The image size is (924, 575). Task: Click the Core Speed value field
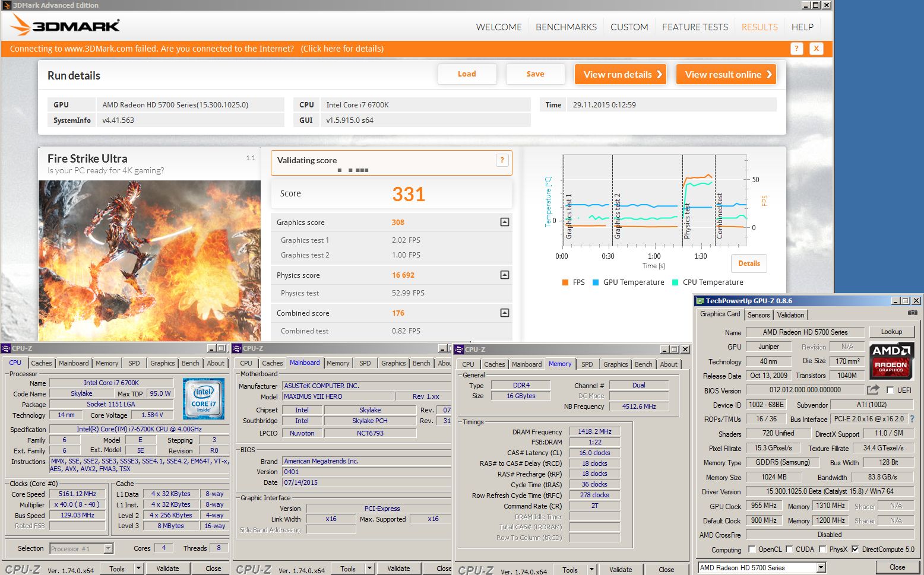tap(77, 494)
